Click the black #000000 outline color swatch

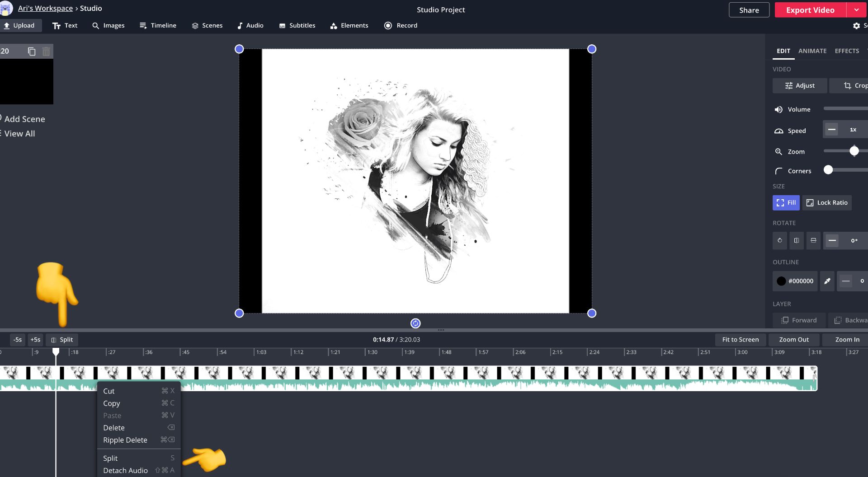781,281
